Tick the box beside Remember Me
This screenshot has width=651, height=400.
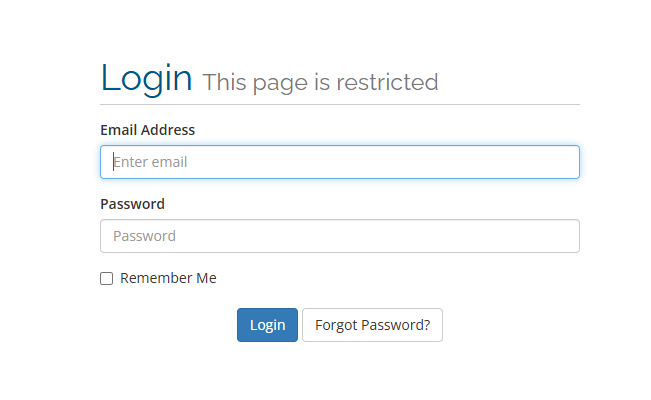(107, 279)
